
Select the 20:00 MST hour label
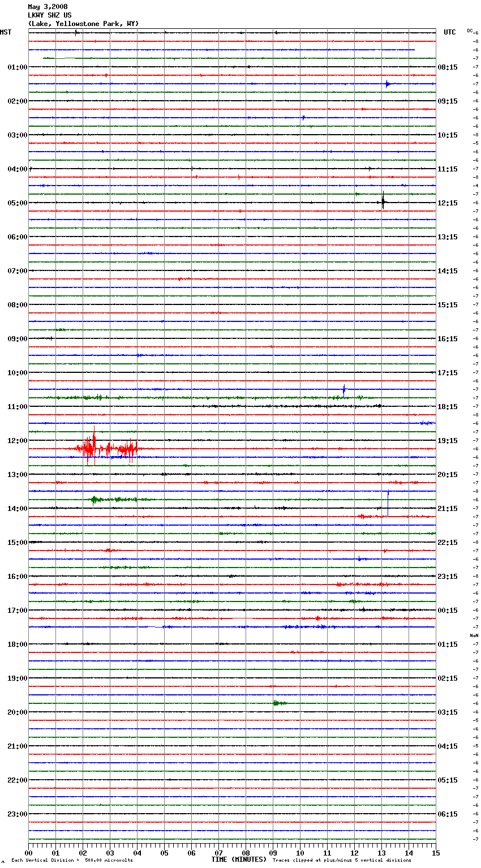(x=18, y=712)
